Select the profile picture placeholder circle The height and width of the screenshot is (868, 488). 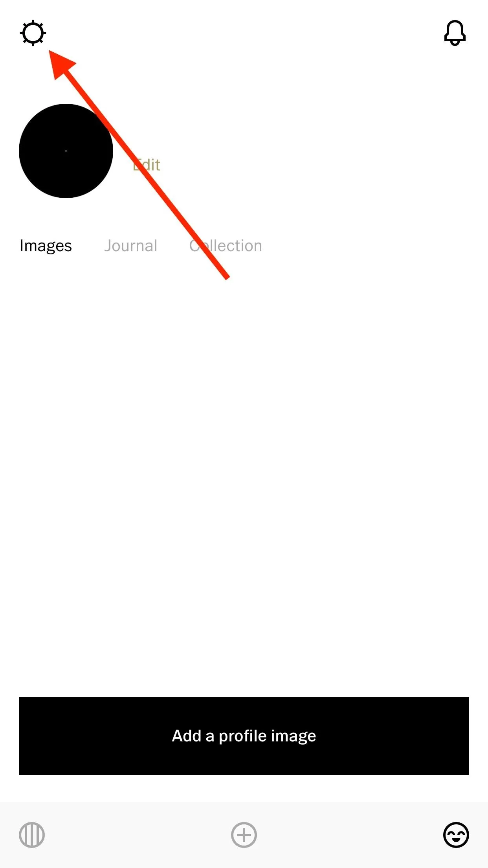click(66, 151)
